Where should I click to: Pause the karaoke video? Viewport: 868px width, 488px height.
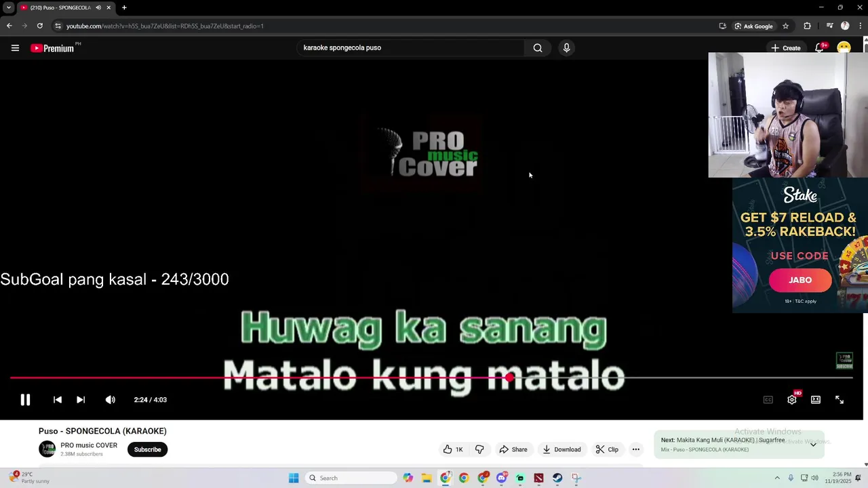(25, 400)
